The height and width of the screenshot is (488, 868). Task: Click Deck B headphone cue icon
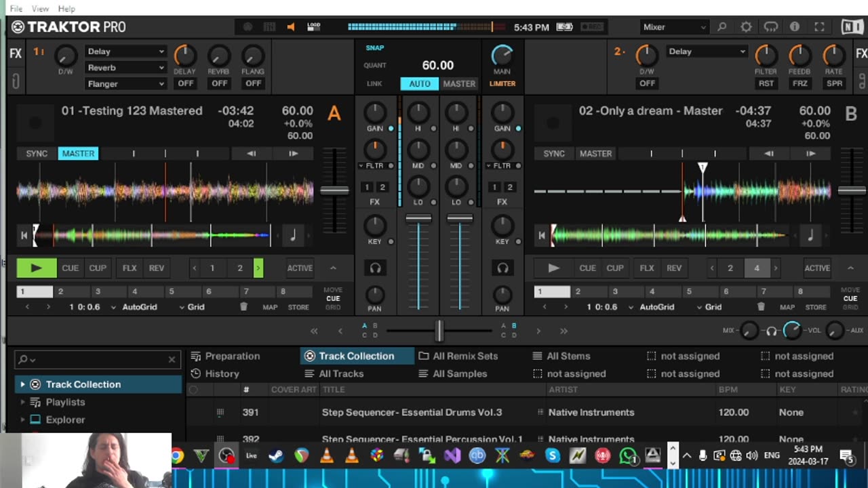coord(502,268)
